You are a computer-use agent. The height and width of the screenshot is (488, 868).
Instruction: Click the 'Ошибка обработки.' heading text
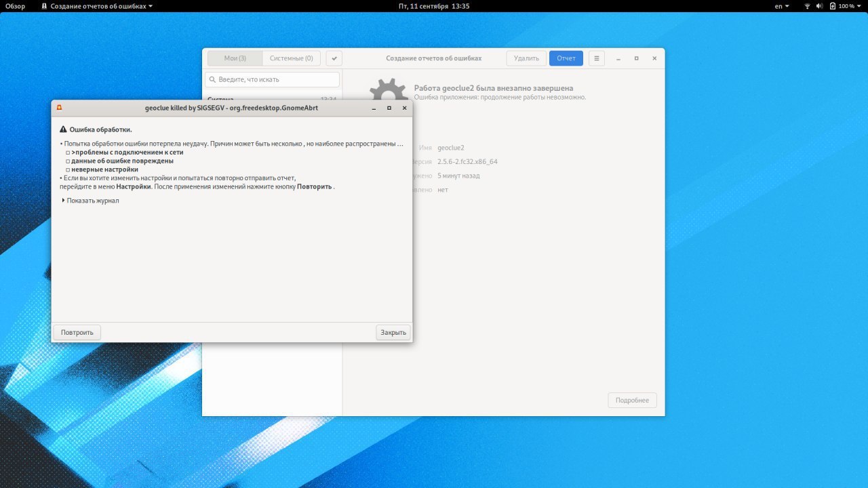[x=100, y=129]
